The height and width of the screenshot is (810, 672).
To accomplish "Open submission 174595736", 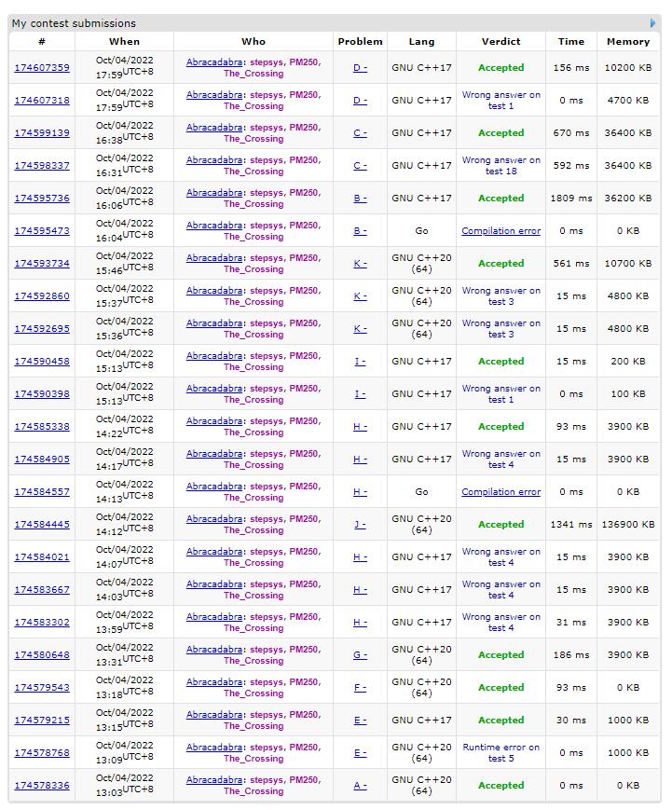I will click(x=42, y=199).
